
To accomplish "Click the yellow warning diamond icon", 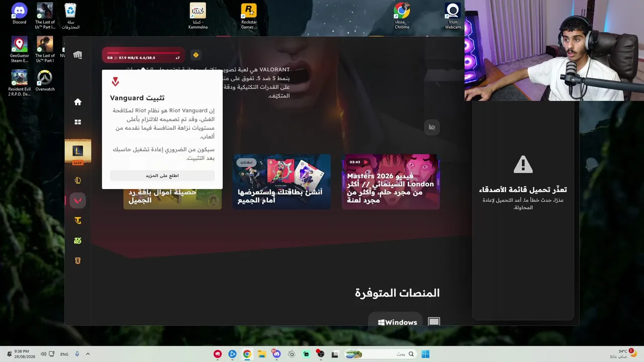I will (196, 55).
